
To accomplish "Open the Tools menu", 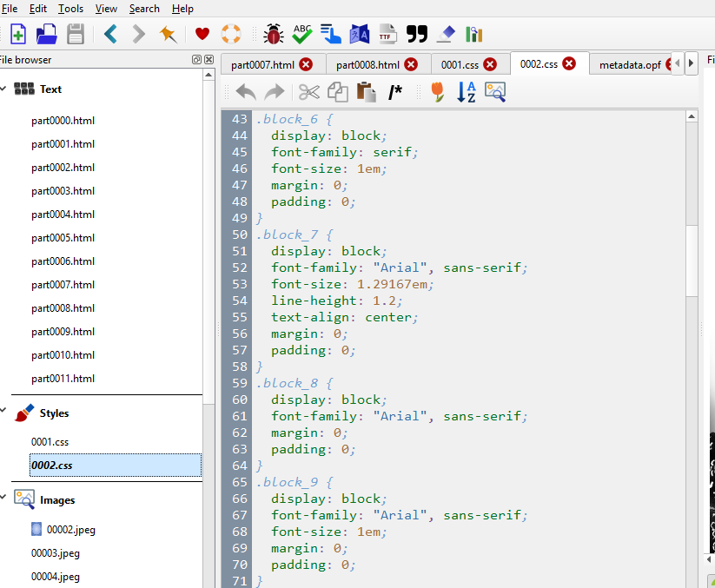I will point(70,9).
